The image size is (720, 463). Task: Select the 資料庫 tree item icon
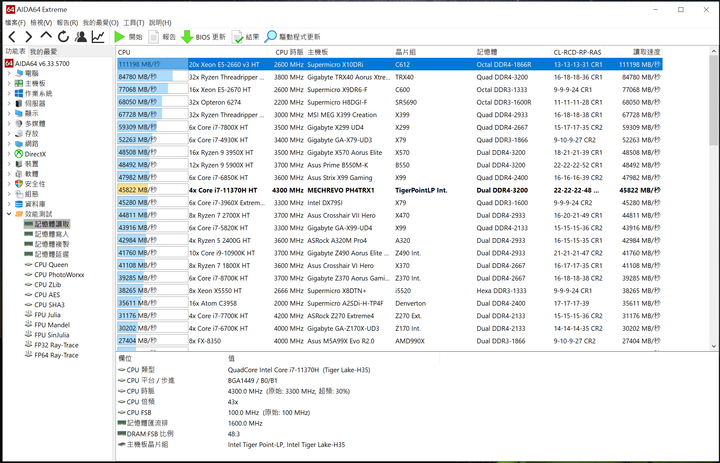click(x=19, y=204)
